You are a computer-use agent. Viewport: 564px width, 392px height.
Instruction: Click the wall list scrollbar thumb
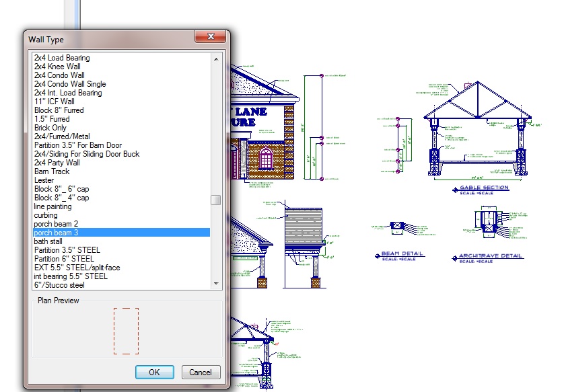click(215, 200)
